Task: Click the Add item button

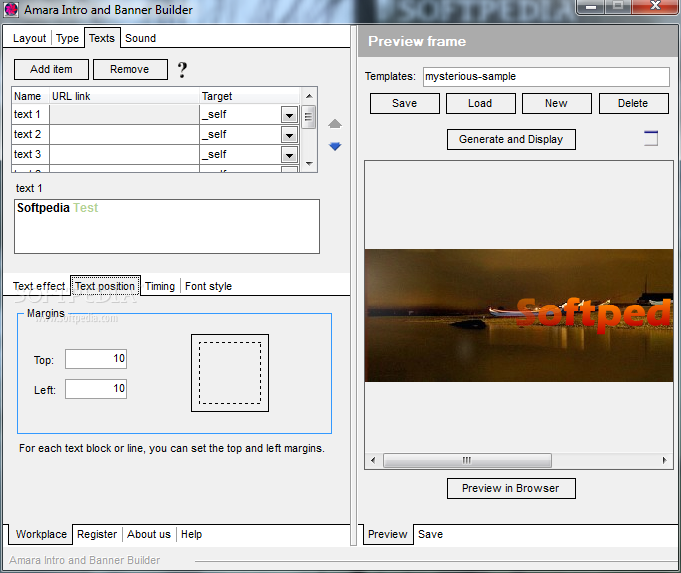Action: coord(51,70)
